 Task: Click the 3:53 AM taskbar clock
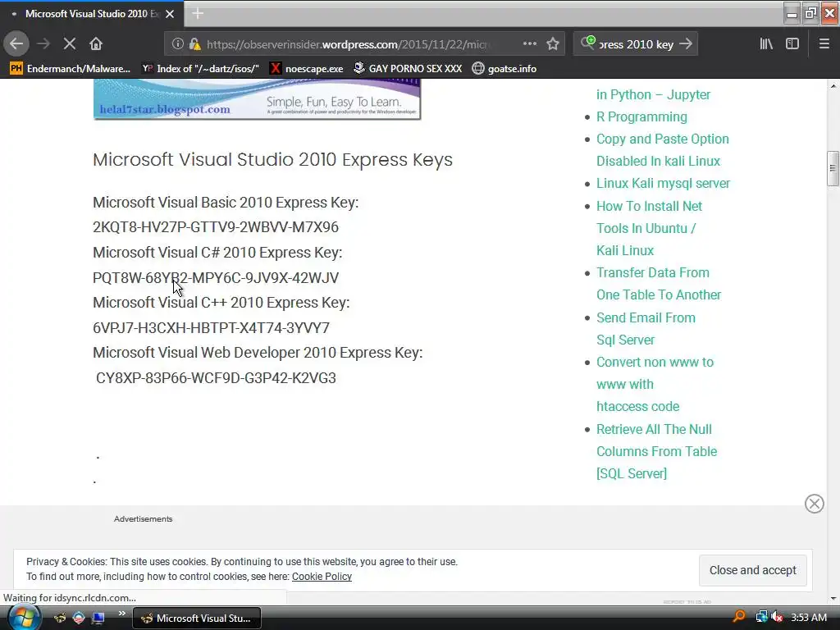(x=809, y=617)
